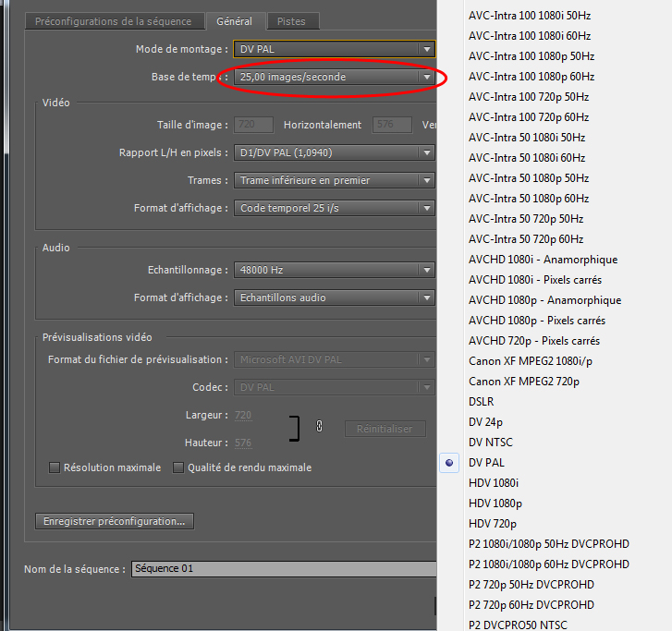Open the Mode de montage dropdown
Image resolution: width=672 pixels, height=631 pixels.
tap(335, 49)
